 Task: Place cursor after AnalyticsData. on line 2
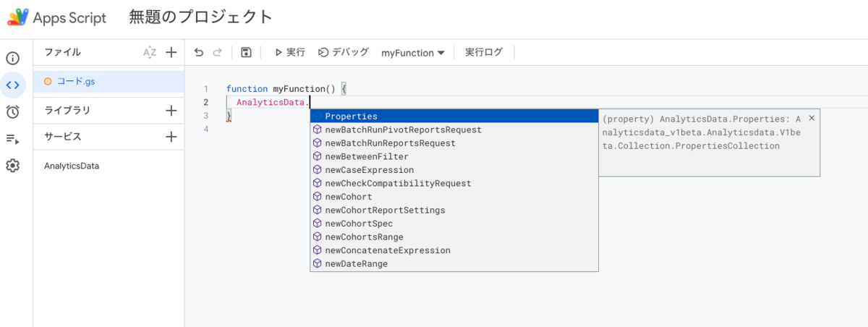coord(310,103)
